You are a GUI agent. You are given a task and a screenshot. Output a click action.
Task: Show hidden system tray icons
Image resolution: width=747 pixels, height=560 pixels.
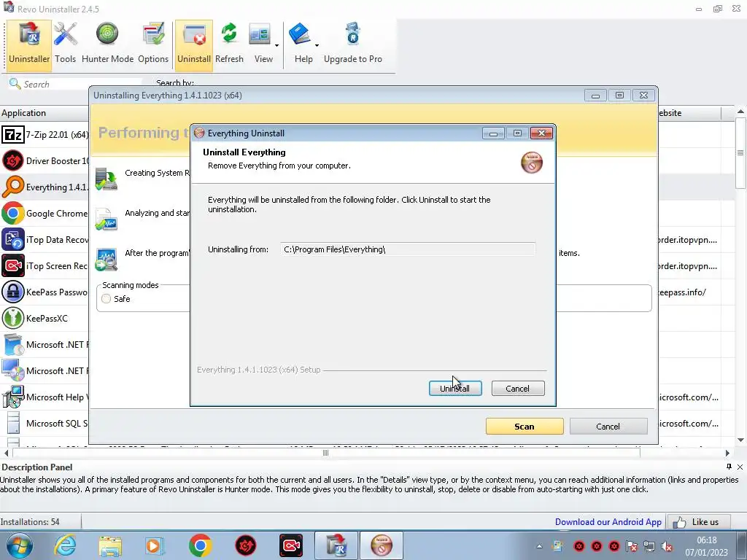tap(539, 546)
